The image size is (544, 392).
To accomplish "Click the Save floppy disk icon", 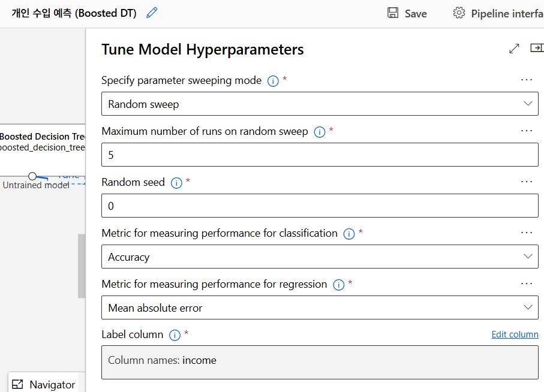I will click(x=393, y=13).
